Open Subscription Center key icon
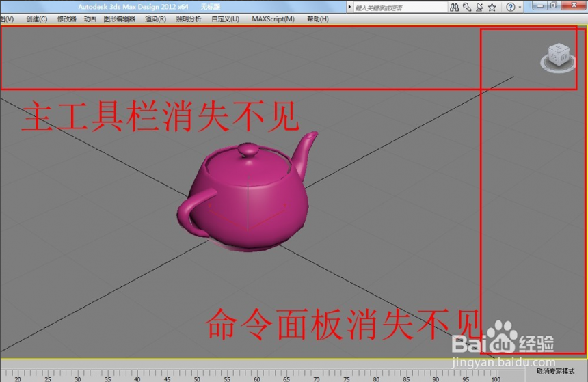This screenshot has height=382, width=588. click(467, 7)
